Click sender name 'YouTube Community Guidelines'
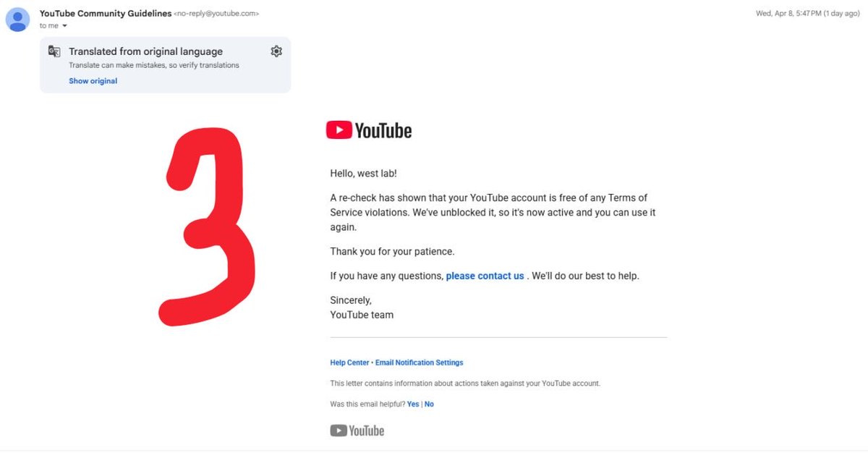This screenshot has width=868, height=453. click(106, 14)
